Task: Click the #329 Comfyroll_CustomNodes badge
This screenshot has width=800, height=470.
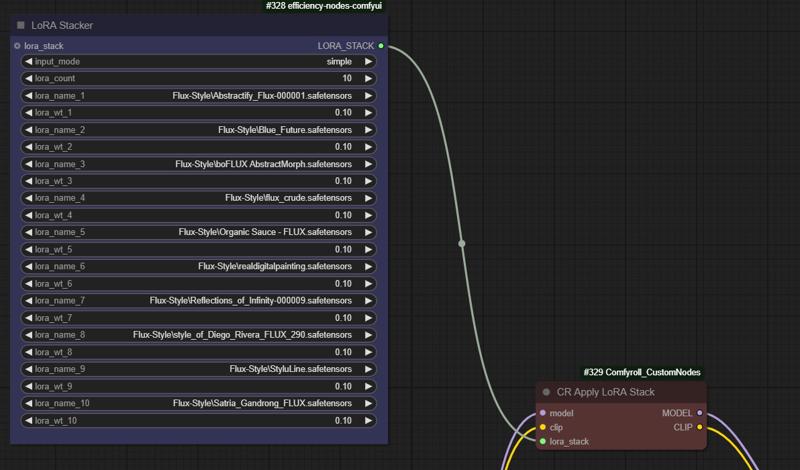Action: pos(642,372)
